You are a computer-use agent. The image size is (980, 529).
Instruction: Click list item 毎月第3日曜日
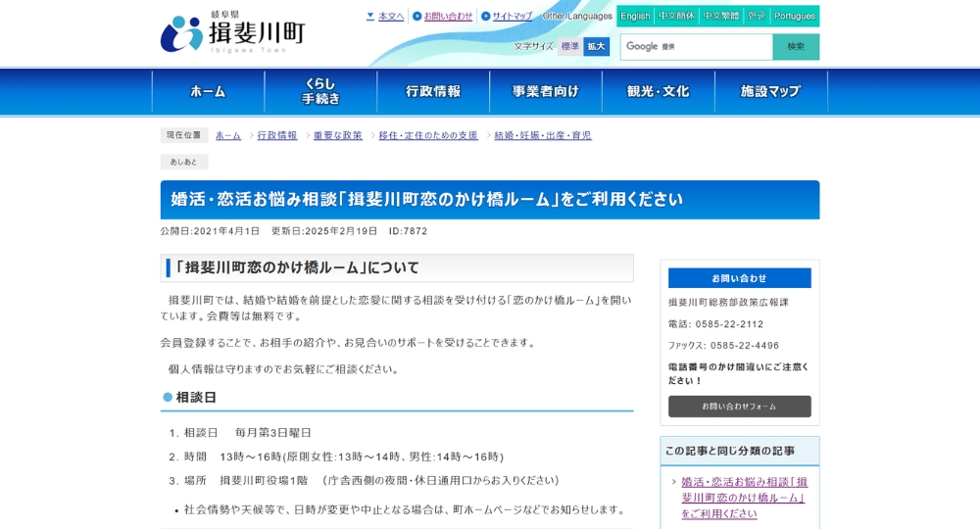pyautogui.click(x=273, y=433)
